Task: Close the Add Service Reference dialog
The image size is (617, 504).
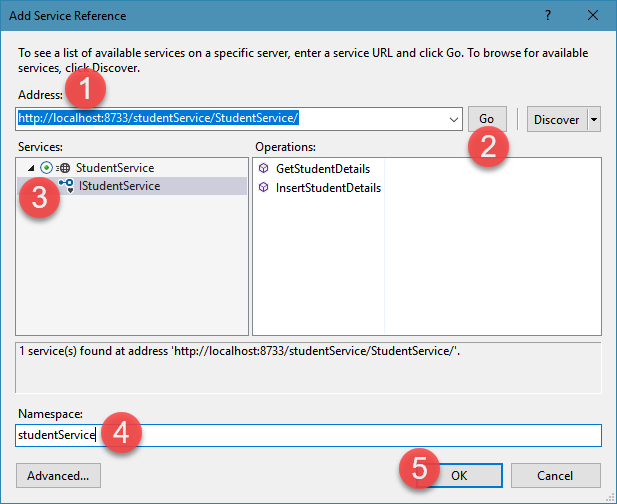Action: pos(593,15)
